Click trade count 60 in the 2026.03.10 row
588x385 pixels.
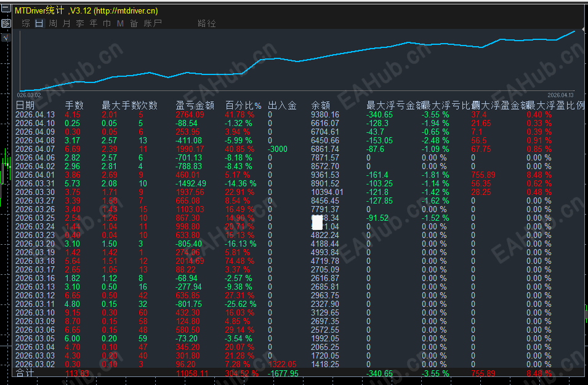[143, 312]
